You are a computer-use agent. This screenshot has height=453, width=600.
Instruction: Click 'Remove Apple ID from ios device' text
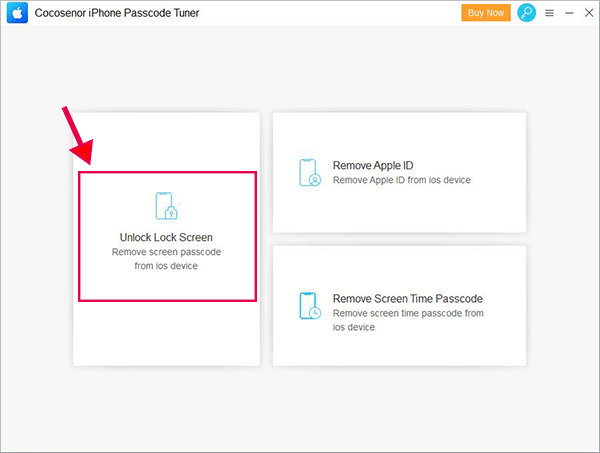pyautogui.click(x=401, y=180)
